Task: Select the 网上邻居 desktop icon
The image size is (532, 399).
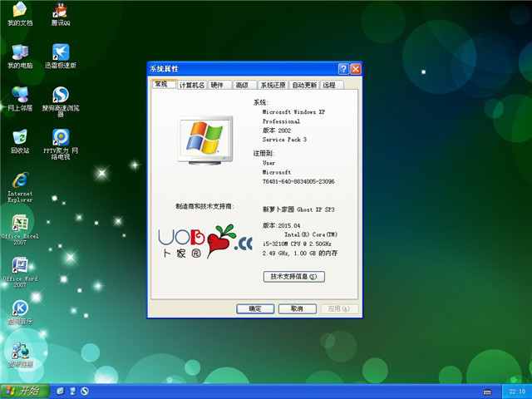Action: click(x=20, y=99)
